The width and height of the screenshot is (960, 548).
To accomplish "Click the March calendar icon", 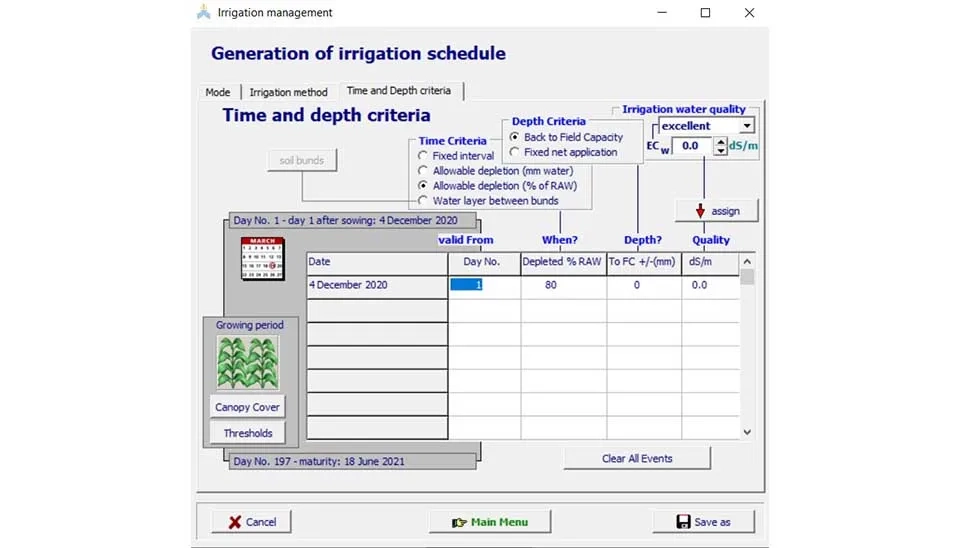I will (x=262, y=258).
